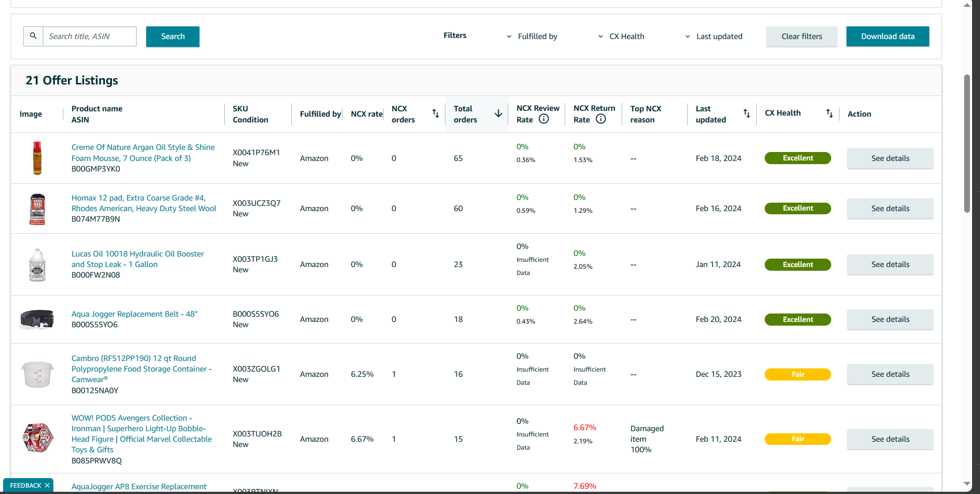The width and height of the screenshot is (980, 494).
Task: Sort by Last updated arrows icon
Action: pos(747,113)
